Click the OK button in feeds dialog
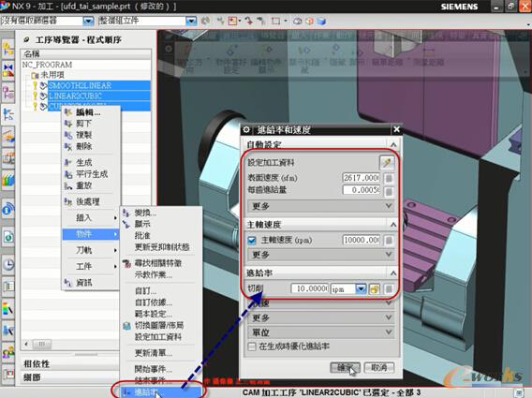This screenshot has width=532, height=398. (x=345, y=367)
